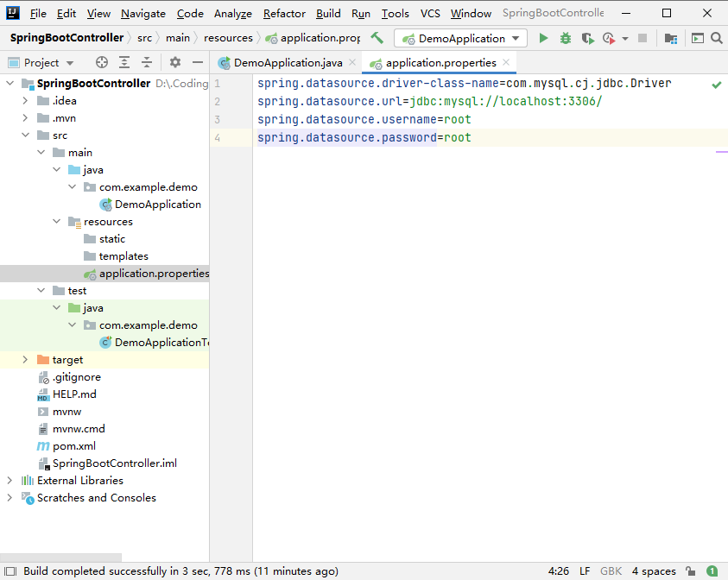Expand the .idea folder
This screenshot has height=580, width=728.
26,101
